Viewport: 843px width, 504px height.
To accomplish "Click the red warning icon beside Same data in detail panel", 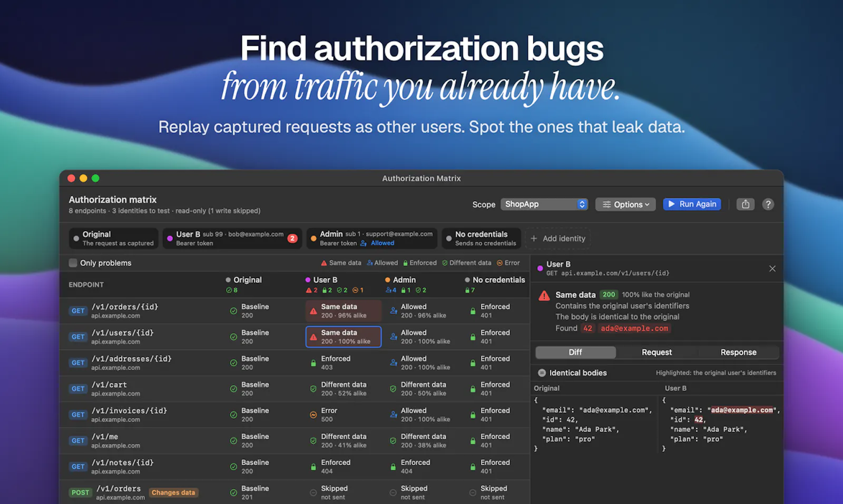I will click(544, 296).
